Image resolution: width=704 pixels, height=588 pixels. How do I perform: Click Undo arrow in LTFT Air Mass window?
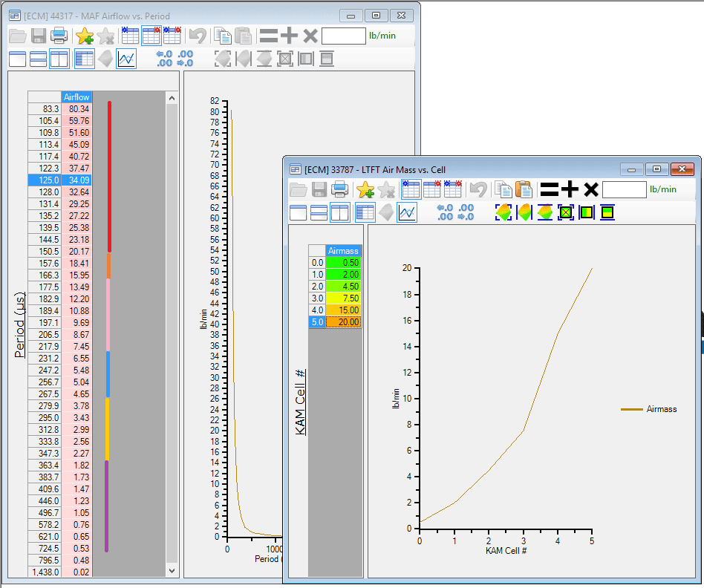click(478, 189)
